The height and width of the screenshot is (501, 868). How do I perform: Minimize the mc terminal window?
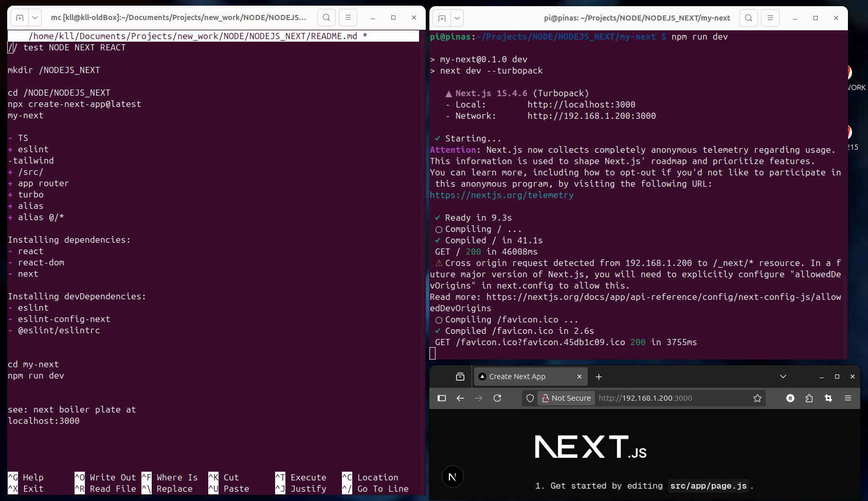pyautogui.click(x=373, y=17)
